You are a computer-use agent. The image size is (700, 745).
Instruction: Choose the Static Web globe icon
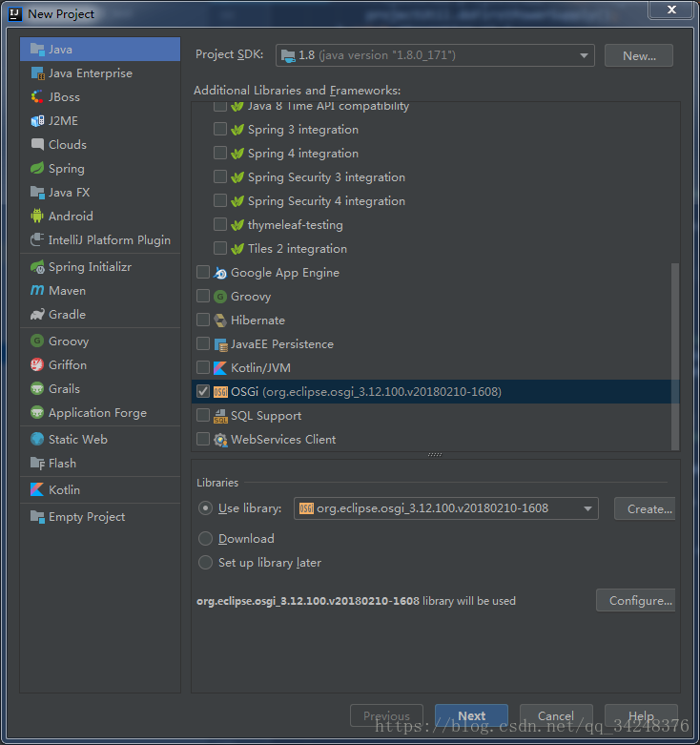pos(37,439)
